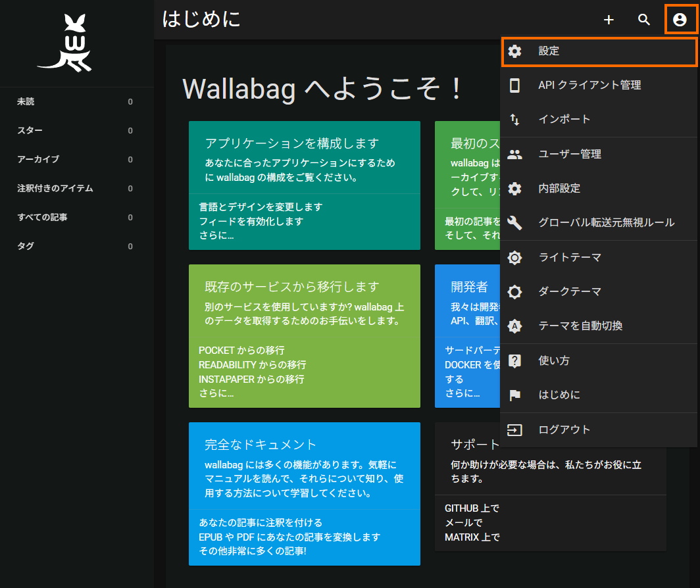The image size is (700, 588).
Task: Click あなたの記事に注釈を付ける link
Action: (x=261, y=523)
